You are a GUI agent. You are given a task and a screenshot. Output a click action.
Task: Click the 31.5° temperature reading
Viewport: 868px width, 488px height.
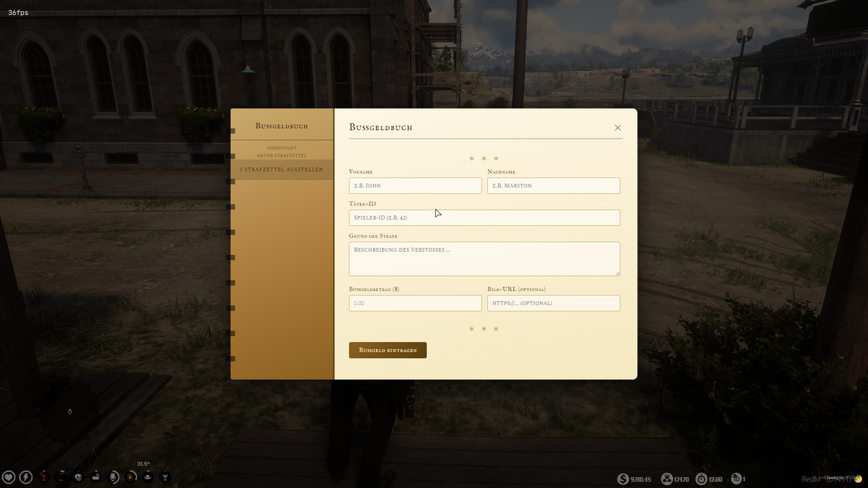pos(143,464)
